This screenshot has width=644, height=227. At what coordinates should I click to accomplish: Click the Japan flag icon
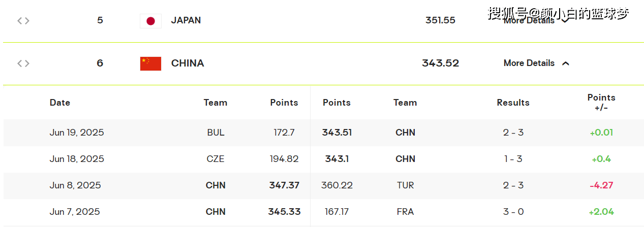click(150, 21)
